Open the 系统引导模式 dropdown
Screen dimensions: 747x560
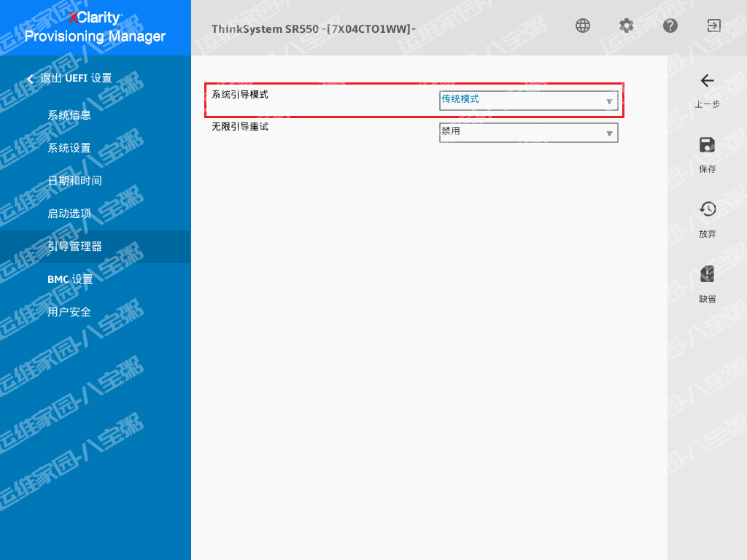click(528, 101)
